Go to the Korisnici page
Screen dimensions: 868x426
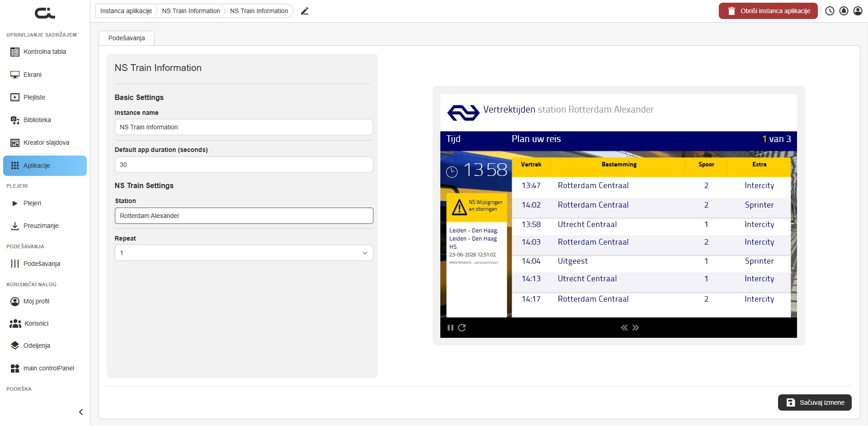pyautogui.click(x=45, y=323)
